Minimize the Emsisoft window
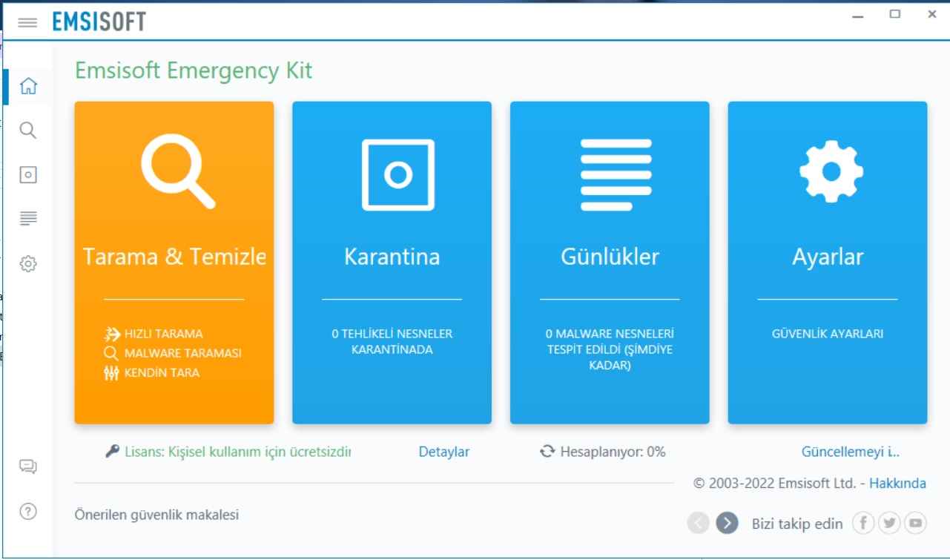950x560 pixels. point(858,15)
